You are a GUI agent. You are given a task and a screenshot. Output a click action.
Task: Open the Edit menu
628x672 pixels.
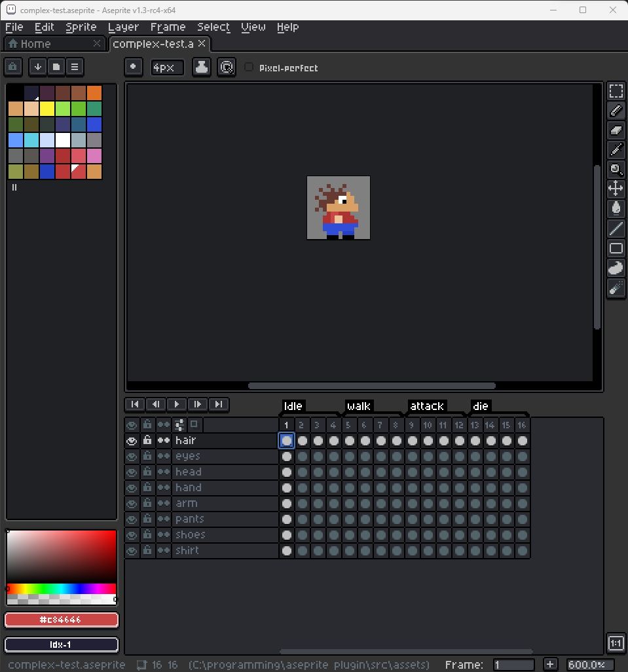[44, 27]
